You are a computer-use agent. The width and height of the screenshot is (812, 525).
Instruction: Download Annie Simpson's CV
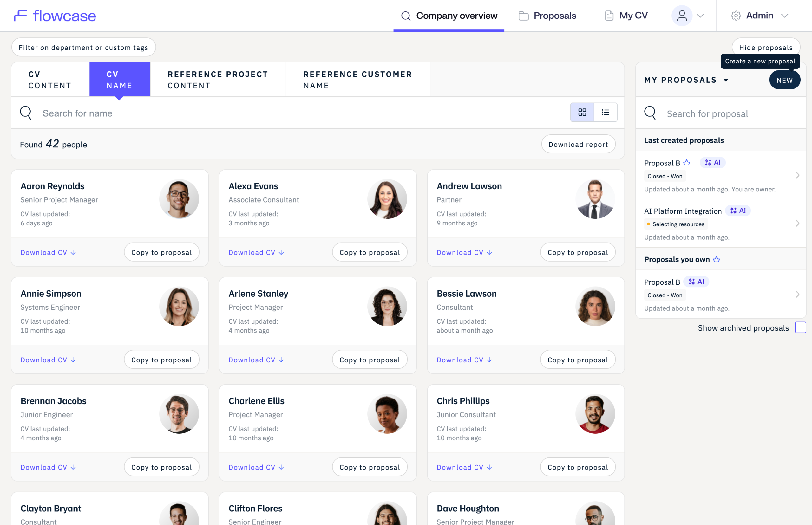pyautogui.click(x=48, y=360)
